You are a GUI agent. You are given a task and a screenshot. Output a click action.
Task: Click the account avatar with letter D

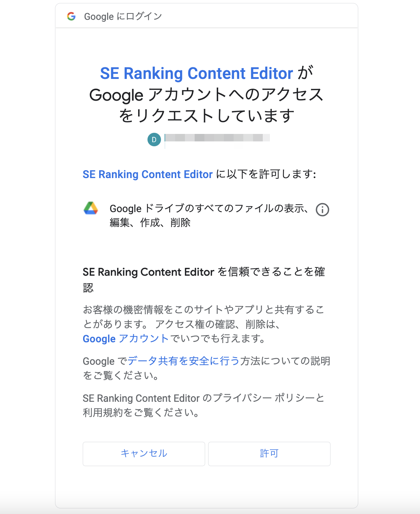click(154, 140)
